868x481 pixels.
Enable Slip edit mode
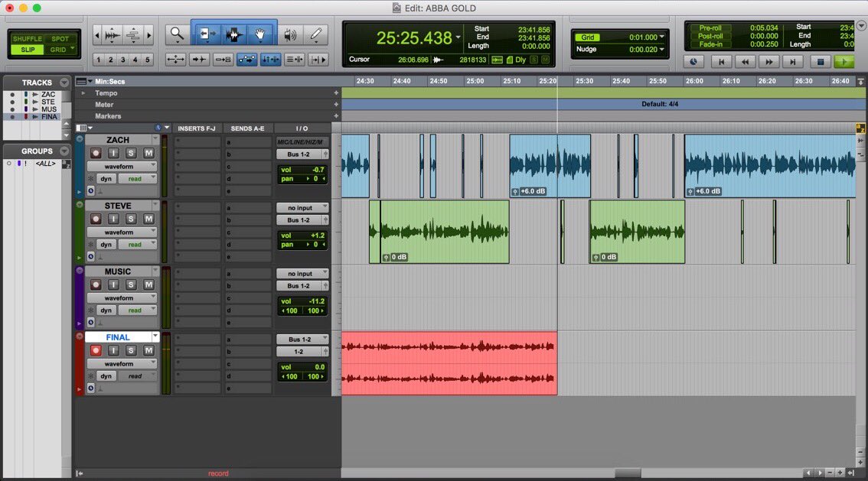27,50
